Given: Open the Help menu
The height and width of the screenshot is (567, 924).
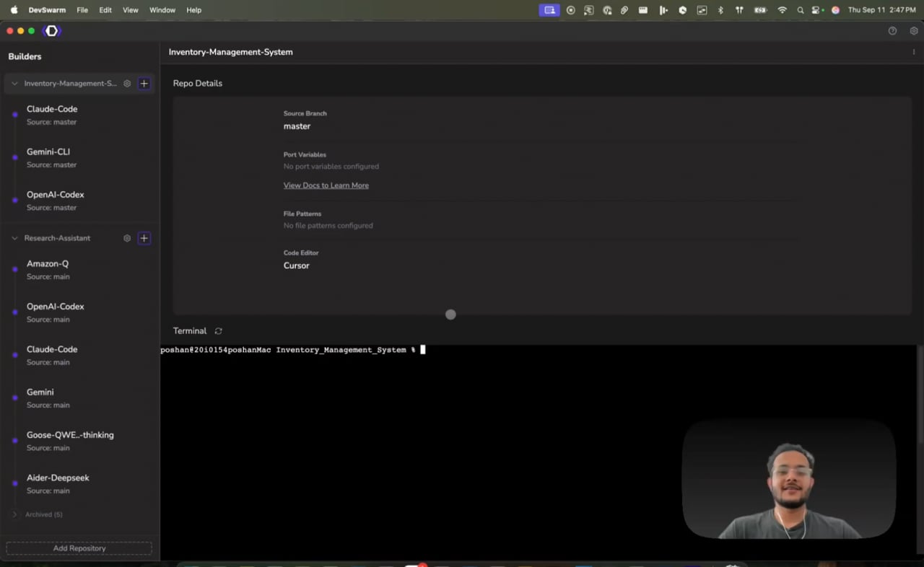Looking at the screenshot, I should 194,10.
